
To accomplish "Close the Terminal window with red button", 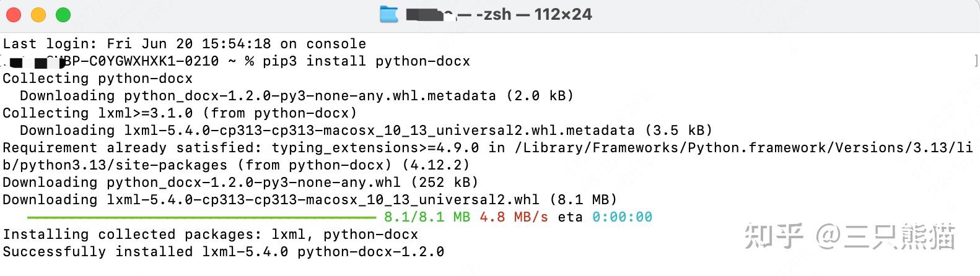I will click(x=14, y=15).
